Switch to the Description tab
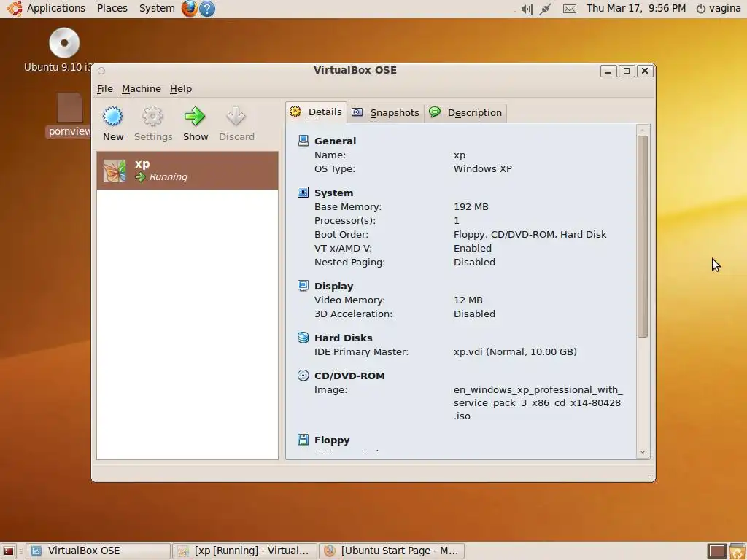Screen dimensions: 747x560 [465, 113]
